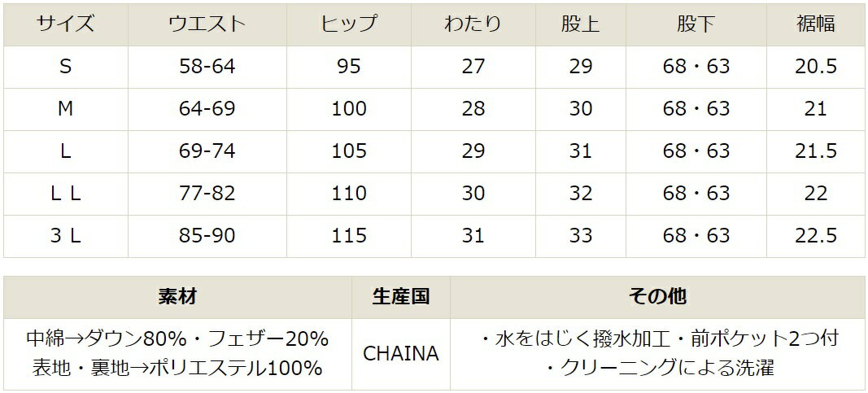Click the 股上 column header
This screenshot has height=393, width=868.
580,24
